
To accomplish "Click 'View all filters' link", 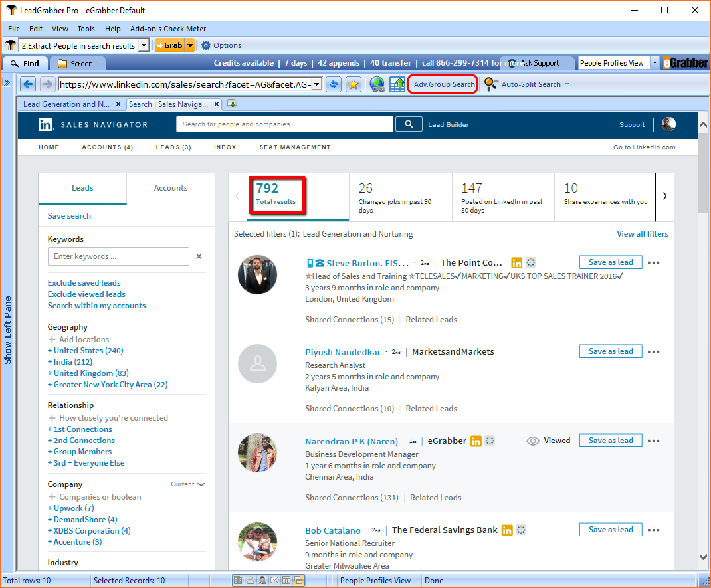I will [642, 234].
